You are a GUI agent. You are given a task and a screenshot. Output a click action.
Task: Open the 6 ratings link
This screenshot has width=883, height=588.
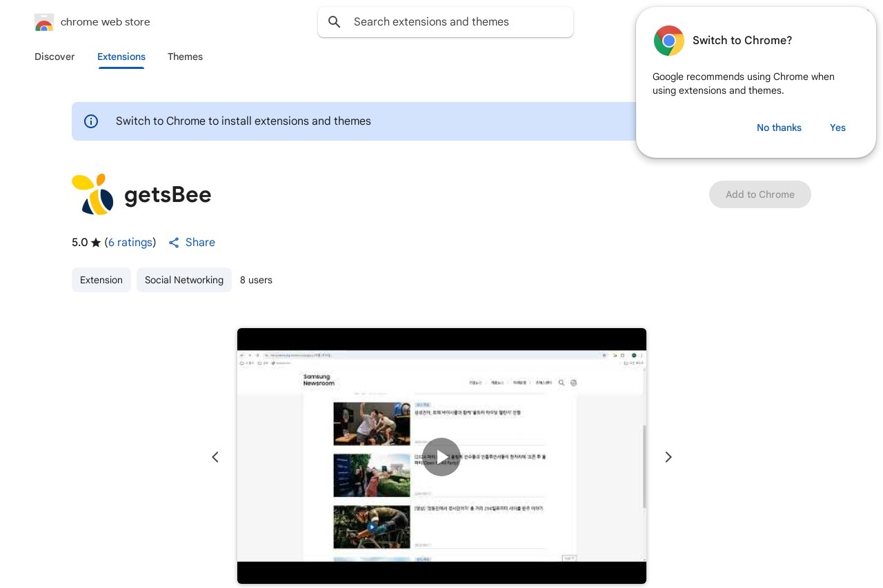click(x=130, y=242)
